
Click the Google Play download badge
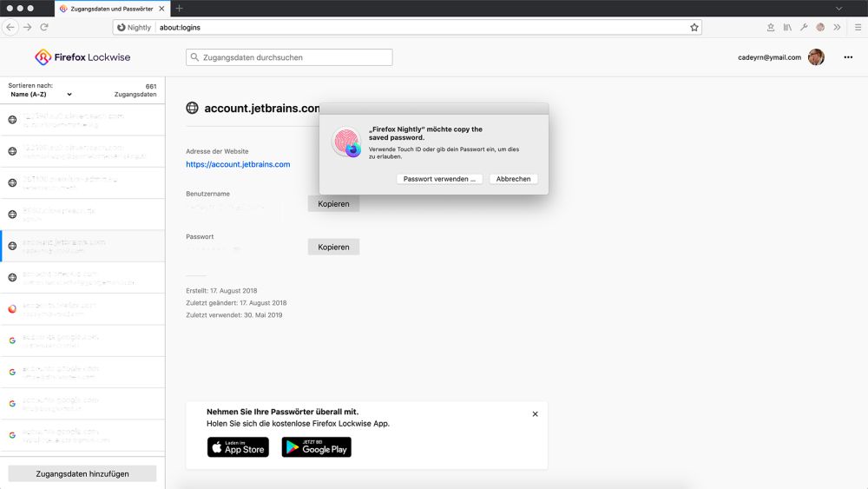tap(316, 447)
